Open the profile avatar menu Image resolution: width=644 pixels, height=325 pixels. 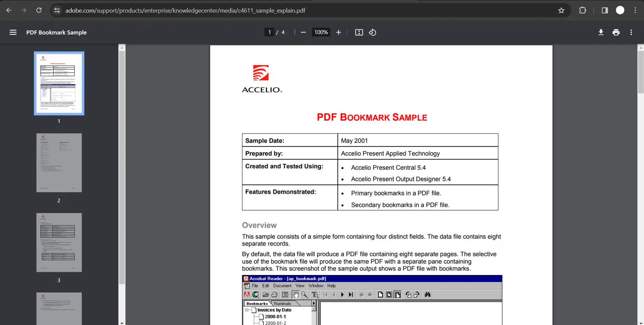coord(620,10)
